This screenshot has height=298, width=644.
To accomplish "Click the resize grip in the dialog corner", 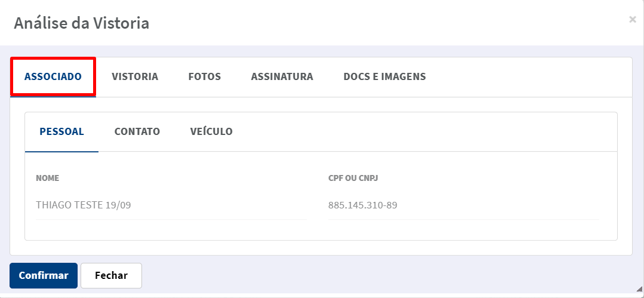I will pos(639,289).
